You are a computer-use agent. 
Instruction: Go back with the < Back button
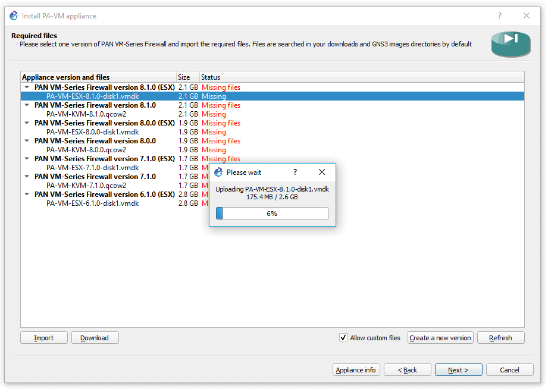(x=408, y=369)
